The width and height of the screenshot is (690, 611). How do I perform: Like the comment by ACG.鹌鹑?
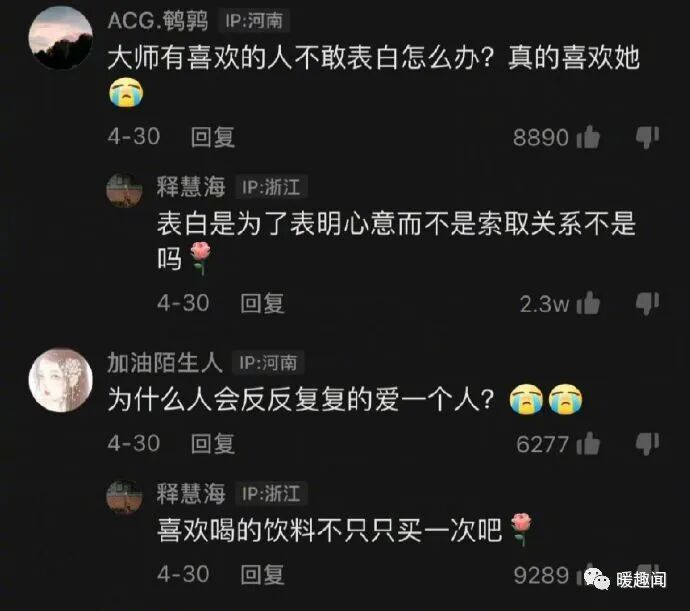[588, 137]
